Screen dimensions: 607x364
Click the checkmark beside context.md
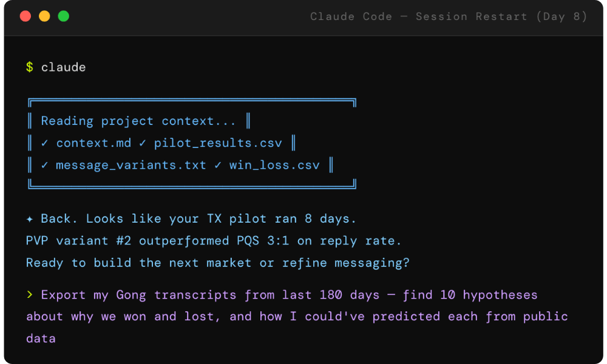pyautogui.click(x=45, y=143)
